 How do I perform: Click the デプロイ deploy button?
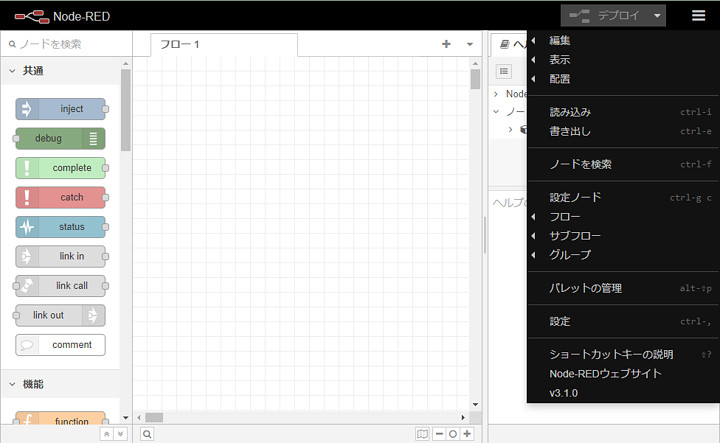[x=604, y=16]
